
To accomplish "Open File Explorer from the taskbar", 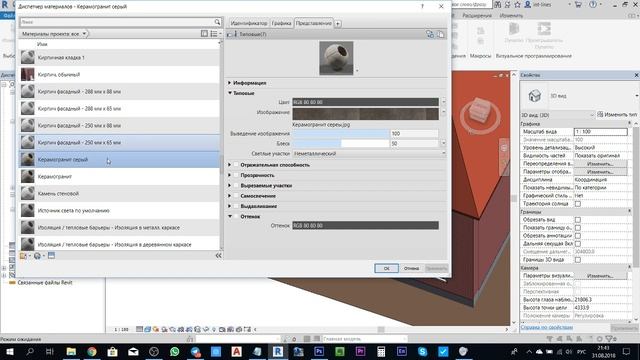I will [71, 351].
